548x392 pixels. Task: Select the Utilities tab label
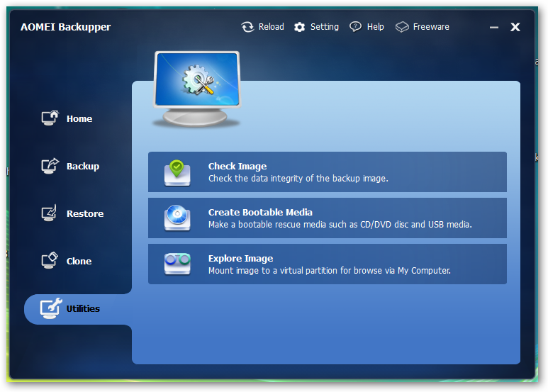coord(83,308)
